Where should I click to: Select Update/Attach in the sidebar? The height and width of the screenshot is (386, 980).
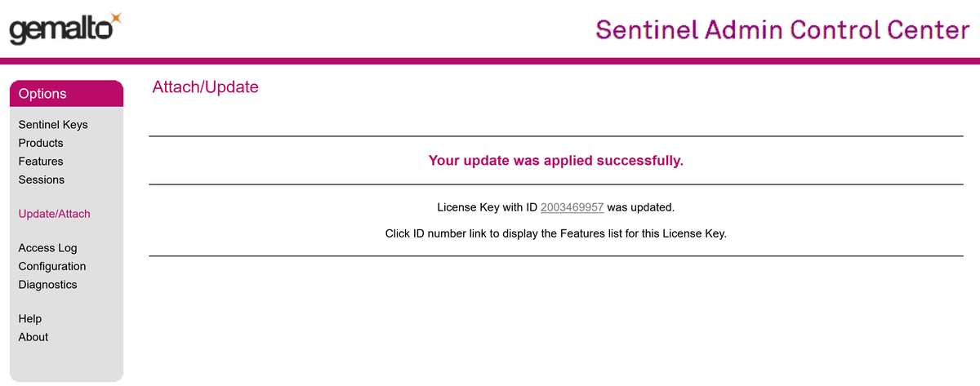click(x=54, y=214)
